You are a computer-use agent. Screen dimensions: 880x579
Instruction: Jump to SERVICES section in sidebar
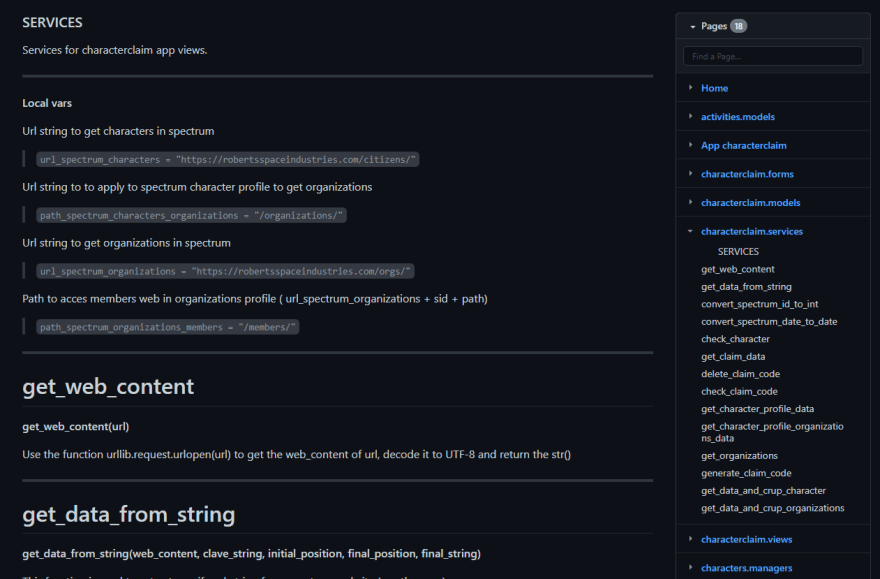(x=738, y=251)
